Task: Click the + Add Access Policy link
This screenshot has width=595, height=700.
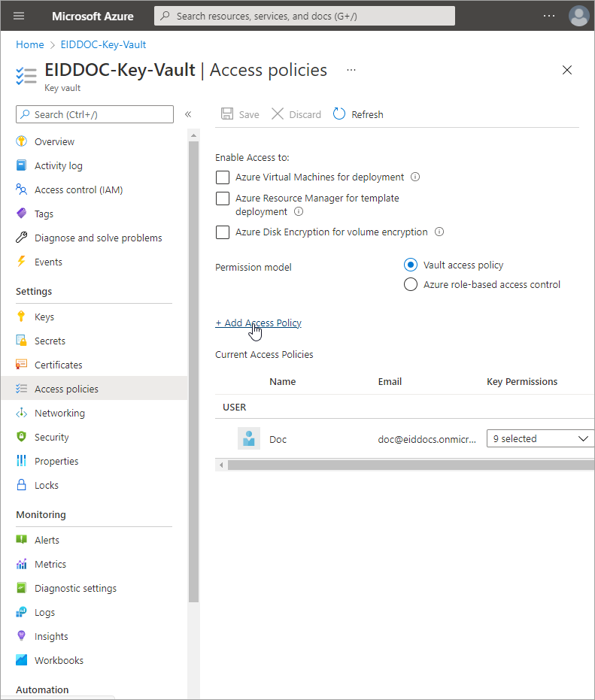Action: (x=258, y=323)
